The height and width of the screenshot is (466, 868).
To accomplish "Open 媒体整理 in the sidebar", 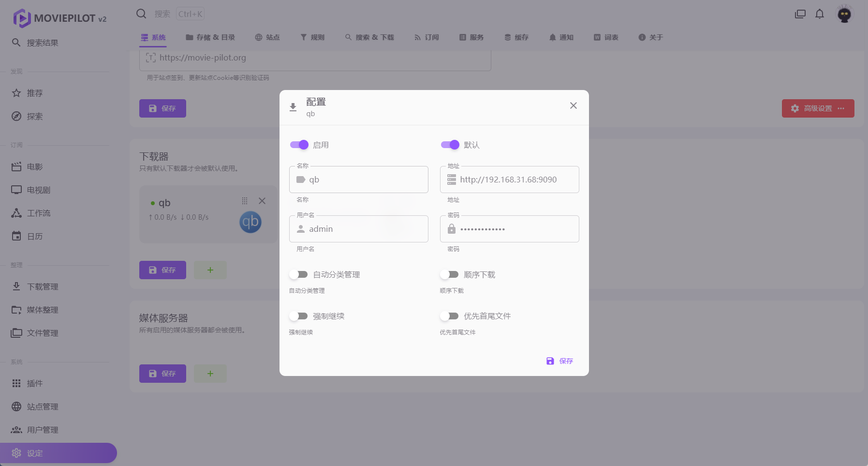I will [58, 310].
